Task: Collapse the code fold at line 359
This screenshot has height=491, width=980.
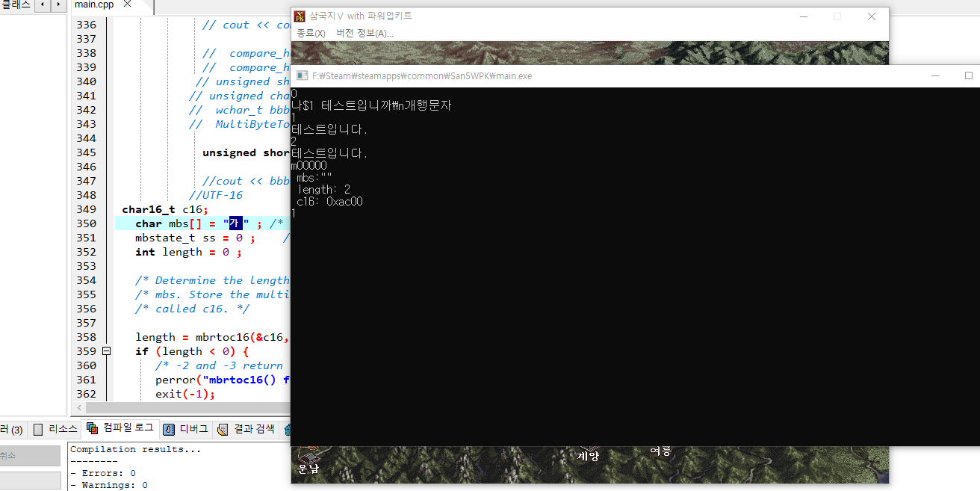Action: 106,351
